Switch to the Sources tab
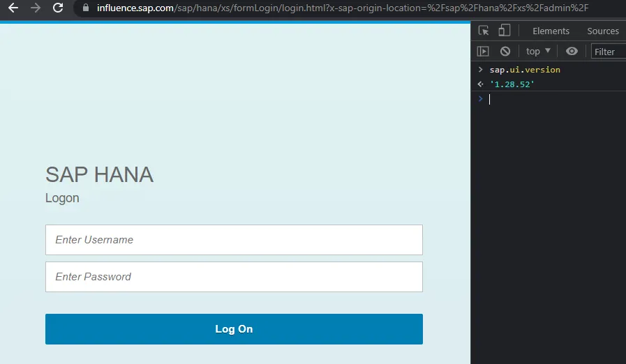626x364 pixels. coord(602,31)
